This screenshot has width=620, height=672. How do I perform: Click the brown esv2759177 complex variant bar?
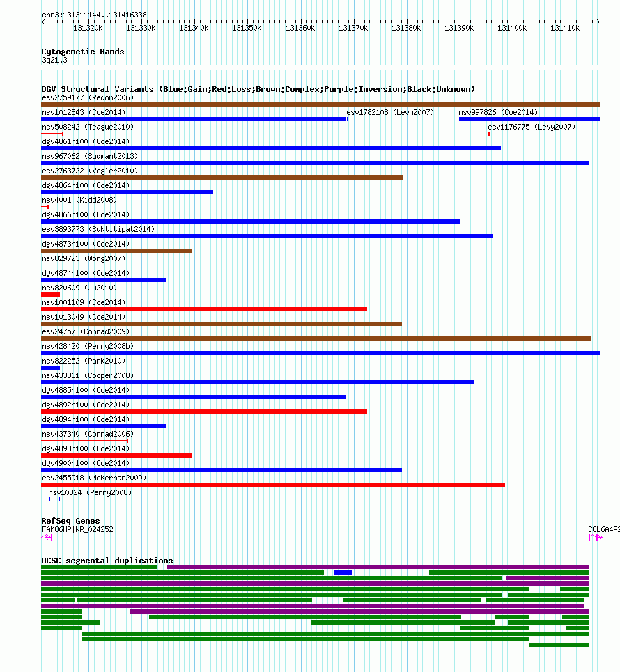320,104
